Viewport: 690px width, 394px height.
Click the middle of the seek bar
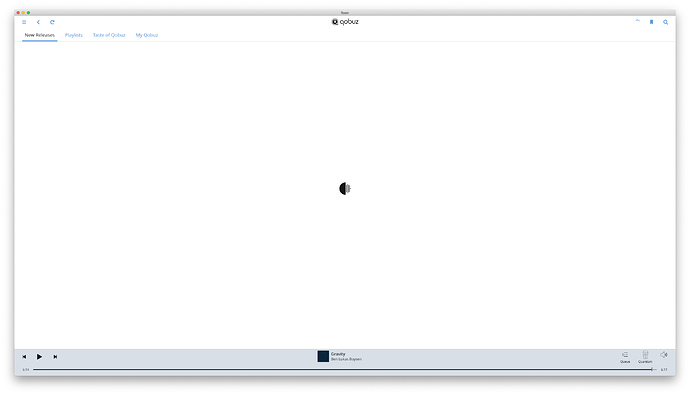pos(345,369)
